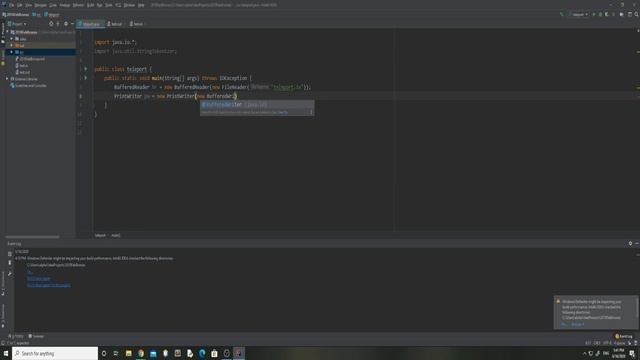Click the run gutter arrow beside main method
This screenshot has width=640, height=360.
pyautogui.click(x=86, y=78)
